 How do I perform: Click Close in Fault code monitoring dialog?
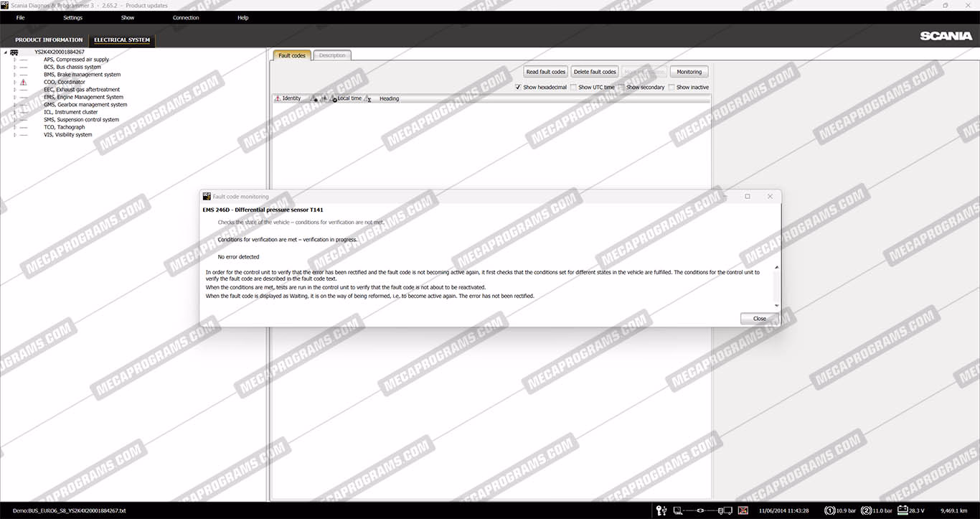759,319
